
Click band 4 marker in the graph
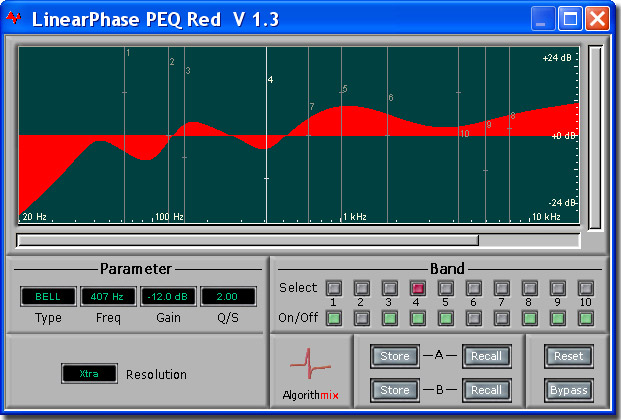tap(270, 80)
